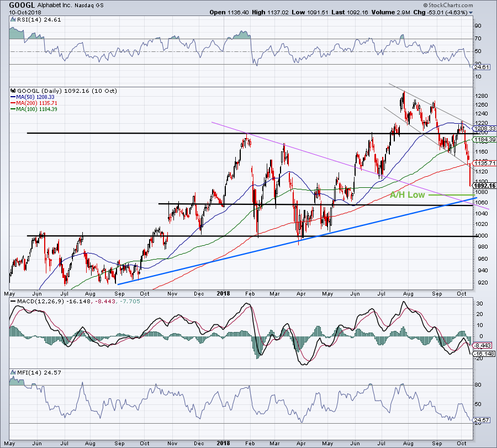Click the 80 label on the MFI axis
Screen dimensions: 497x448
click(x=478, y=385)
